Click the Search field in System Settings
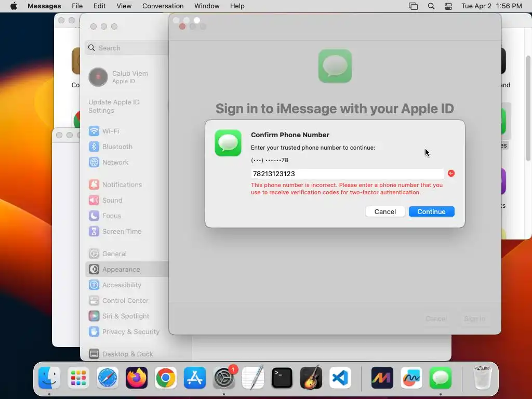532x399 pixels. (x=127, y=48)
